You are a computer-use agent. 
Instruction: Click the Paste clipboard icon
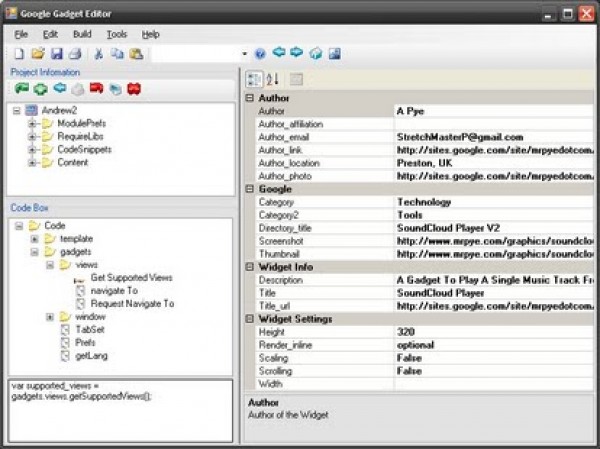tap(136, 53)
